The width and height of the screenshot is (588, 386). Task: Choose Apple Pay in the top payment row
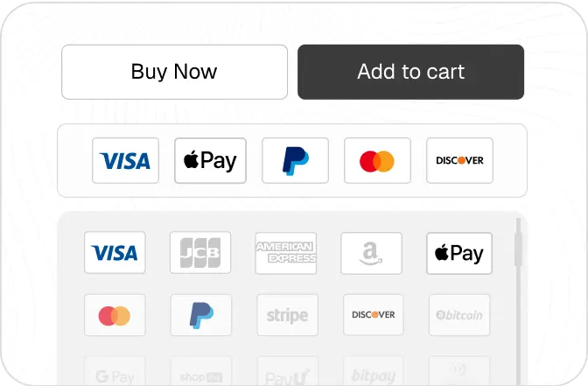pyautogui.click(x=210, y=161)
